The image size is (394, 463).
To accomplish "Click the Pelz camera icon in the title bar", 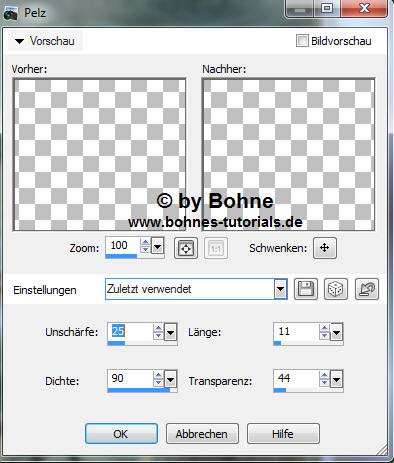I will click(10, 13).
